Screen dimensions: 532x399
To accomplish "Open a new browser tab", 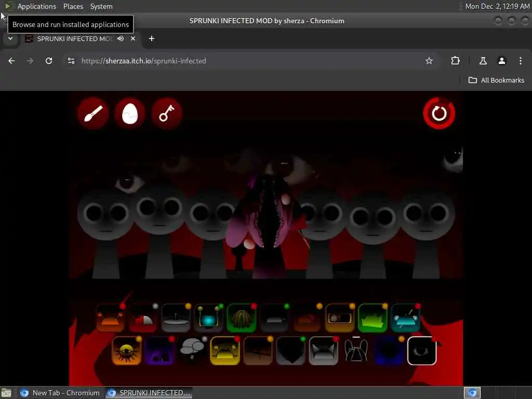I will 152,38.
